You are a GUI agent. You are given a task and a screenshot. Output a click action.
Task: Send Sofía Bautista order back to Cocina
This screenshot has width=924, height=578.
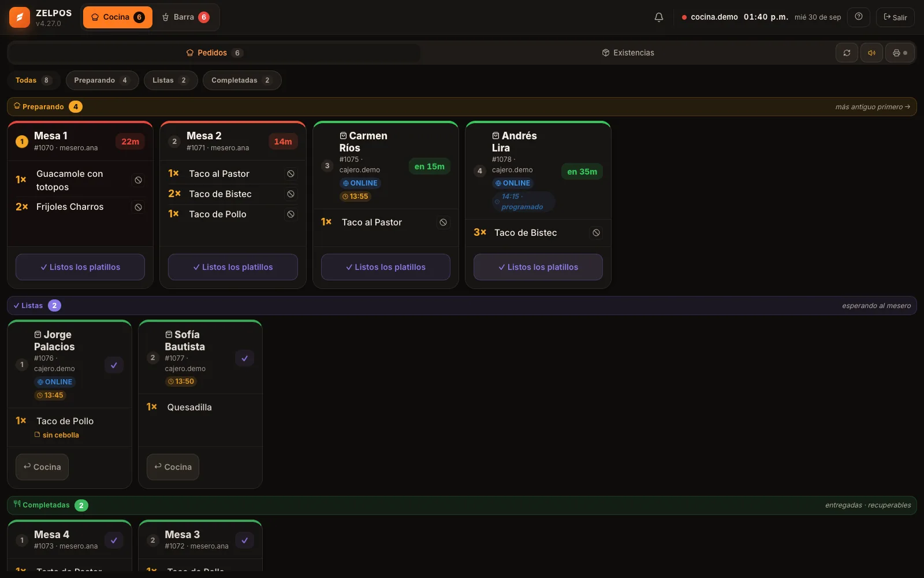tap(173, 467)
